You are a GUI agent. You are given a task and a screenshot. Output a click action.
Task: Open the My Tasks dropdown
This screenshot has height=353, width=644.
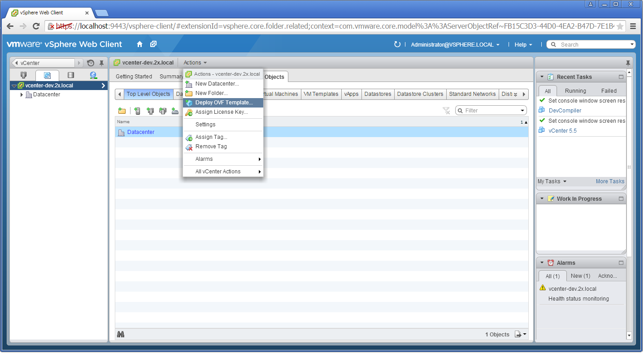(552, 181)
